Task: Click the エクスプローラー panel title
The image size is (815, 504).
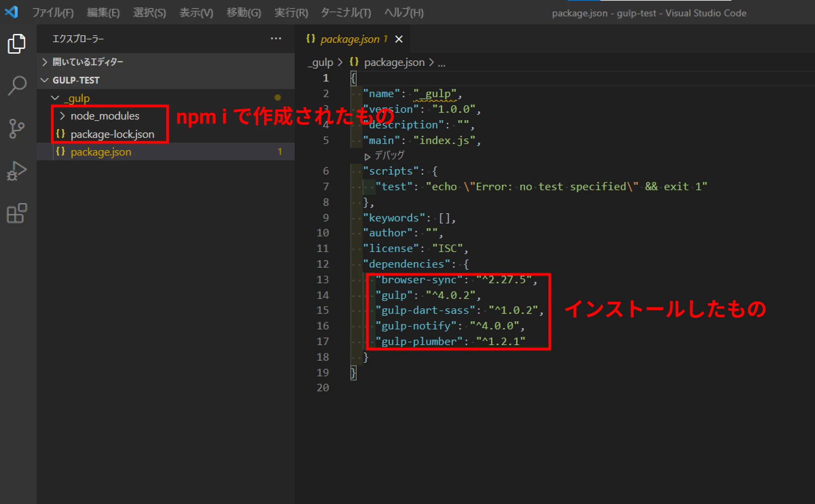Action: point(78,39)
